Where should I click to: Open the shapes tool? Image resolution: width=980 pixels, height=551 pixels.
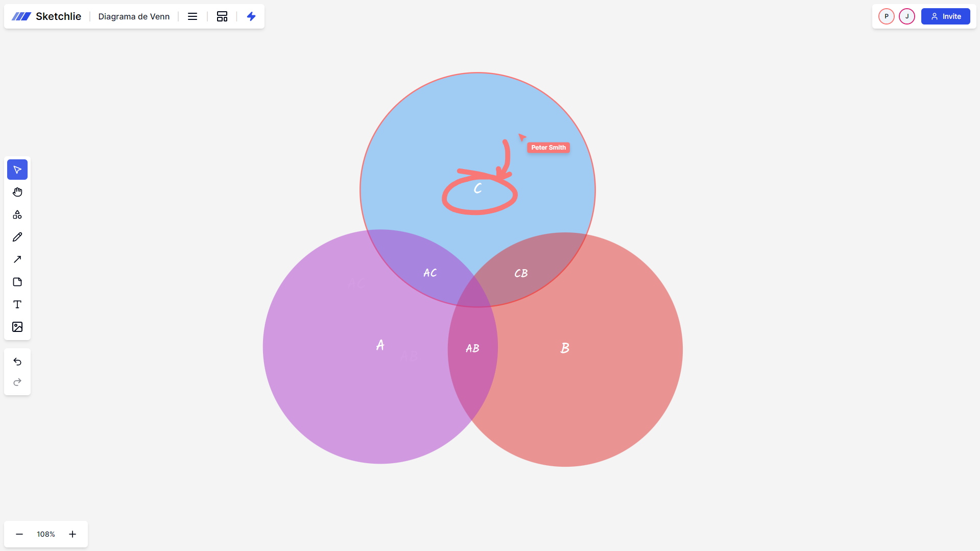pos(17,214)
